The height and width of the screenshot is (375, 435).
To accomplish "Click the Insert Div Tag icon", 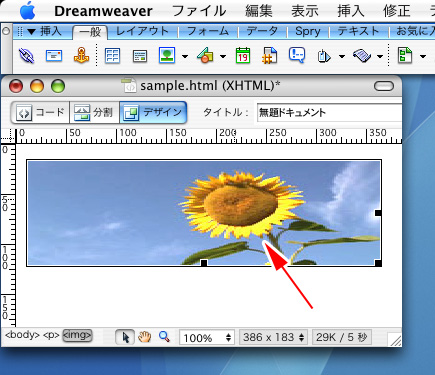I will [x=140, y=56].
